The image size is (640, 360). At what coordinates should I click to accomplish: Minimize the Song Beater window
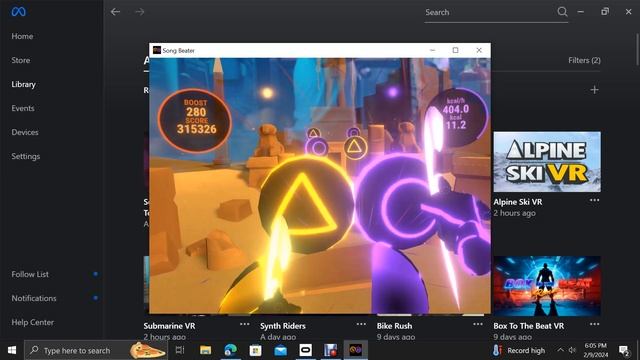(x=432, y=50)
